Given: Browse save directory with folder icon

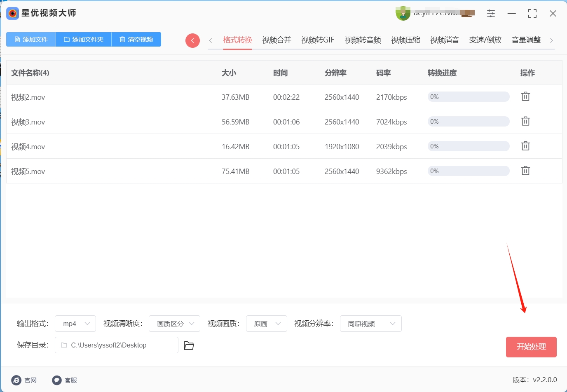Looking at the screenshot, I should point(189,345).
